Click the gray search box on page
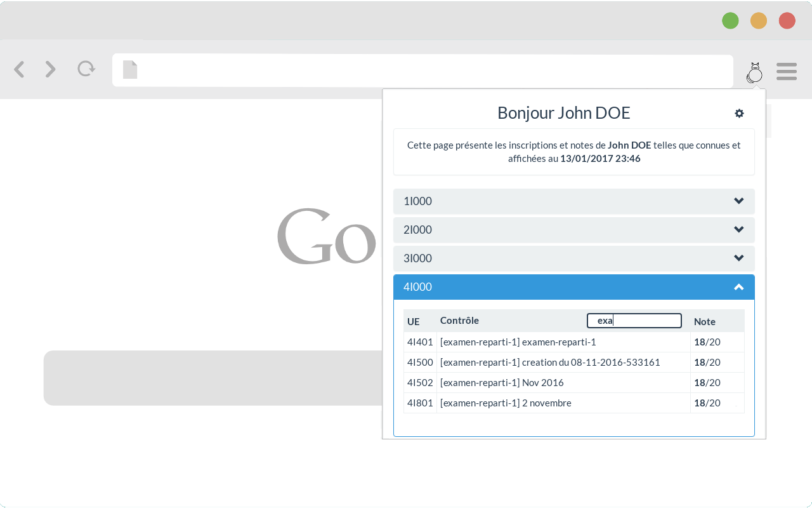This screenshot has height=508, width=812. pos(213,378)
